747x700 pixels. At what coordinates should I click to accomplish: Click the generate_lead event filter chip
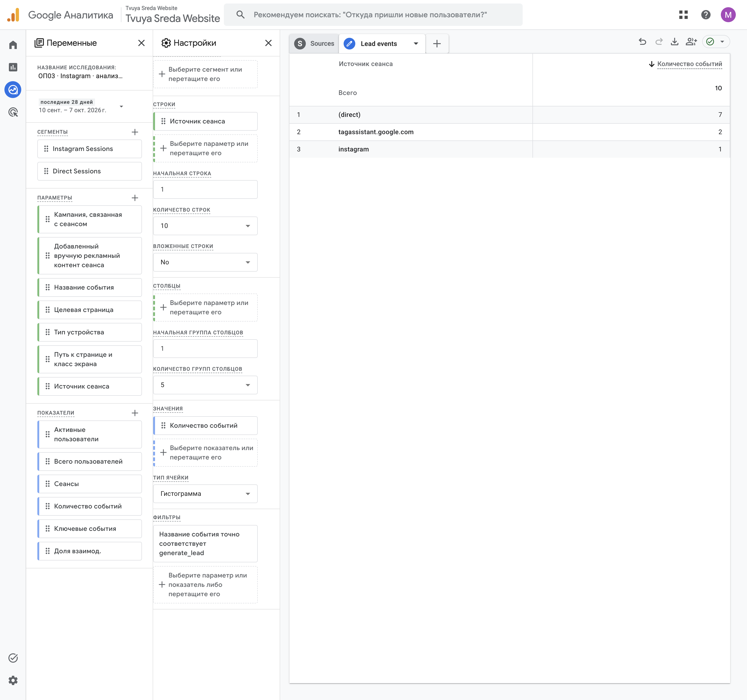(205, 543)
